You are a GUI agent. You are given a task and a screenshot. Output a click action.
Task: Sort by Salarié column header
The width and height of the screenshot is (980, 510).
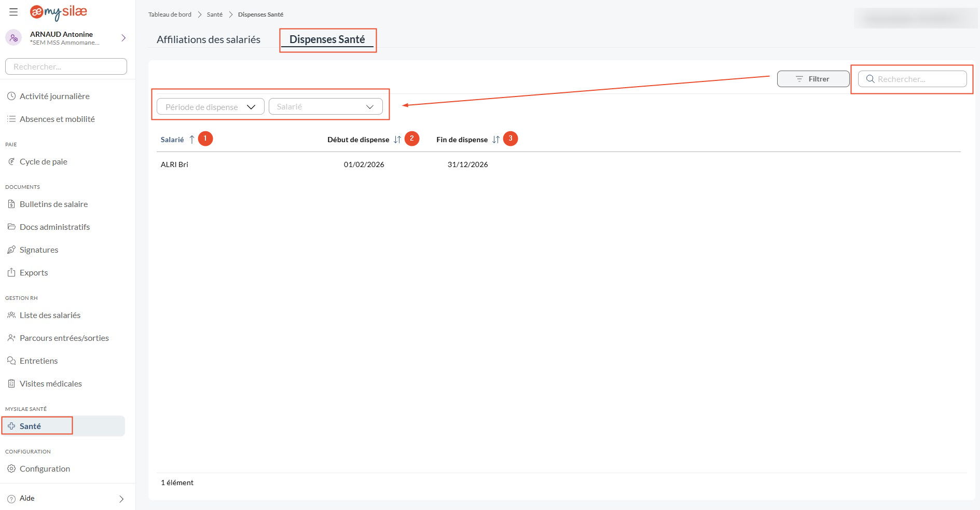tap(172, 140)
